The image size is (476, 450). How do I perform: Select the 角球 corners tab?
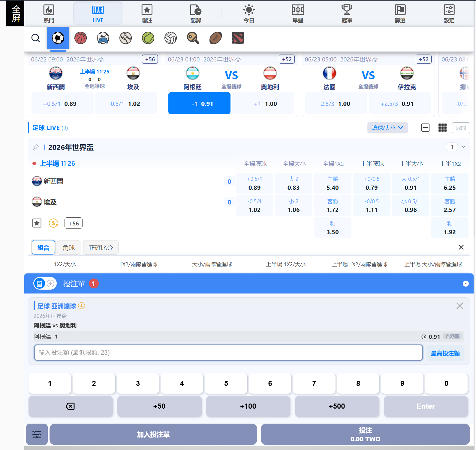(69, 247)
